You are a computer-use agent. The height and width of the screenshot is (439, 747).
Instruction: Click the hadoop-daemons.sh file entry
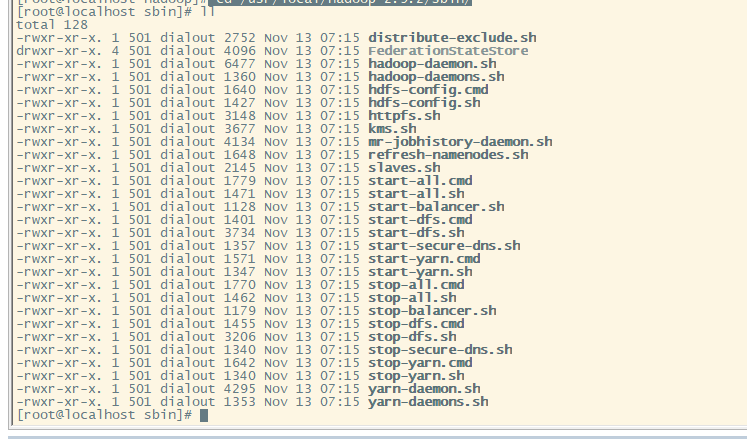click(436, 77)
